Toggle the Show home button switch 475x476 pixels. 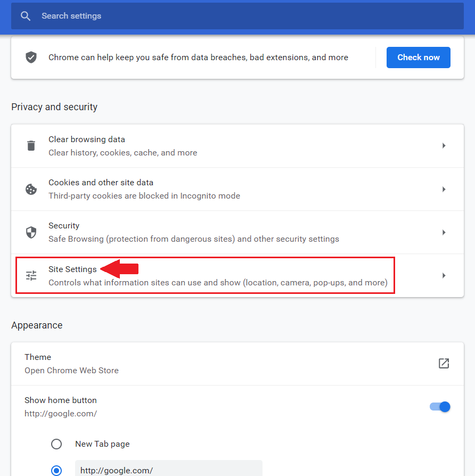pos(440,407)
